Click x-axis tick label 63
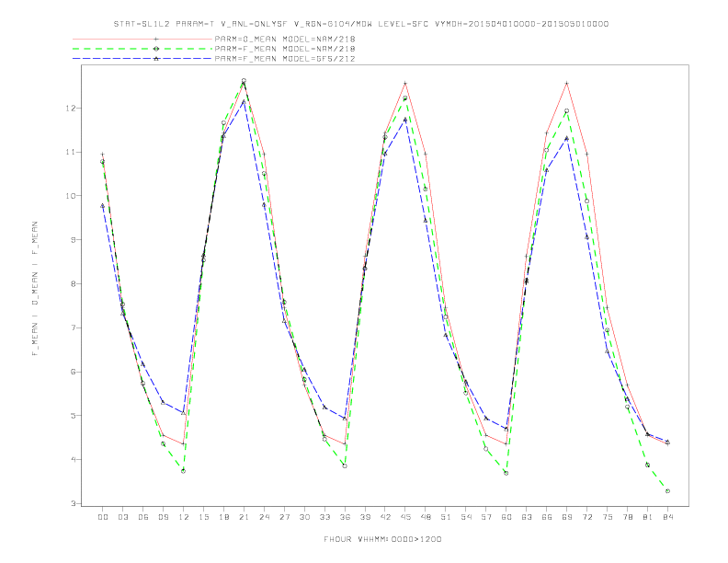Image resolution: width=728 pixels, height=563 pixels. pos(527,517)
